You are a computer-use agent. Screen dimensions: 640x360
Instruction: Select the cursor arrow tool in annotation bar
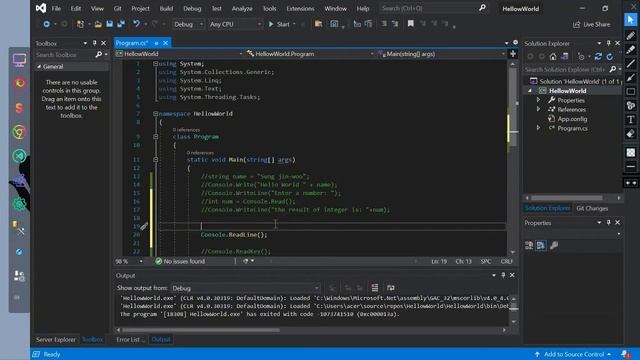(x=631, y=19)
